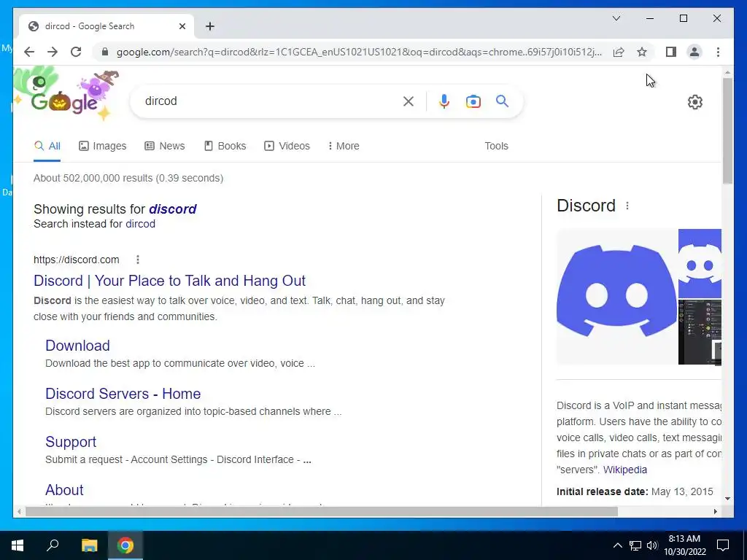Open the About sitelink

[x=64, y=490]
